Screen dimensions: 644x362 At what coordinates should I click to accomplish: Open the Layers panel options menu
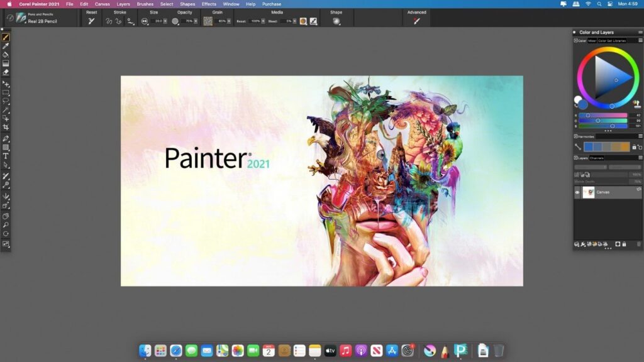coord(640,158)
